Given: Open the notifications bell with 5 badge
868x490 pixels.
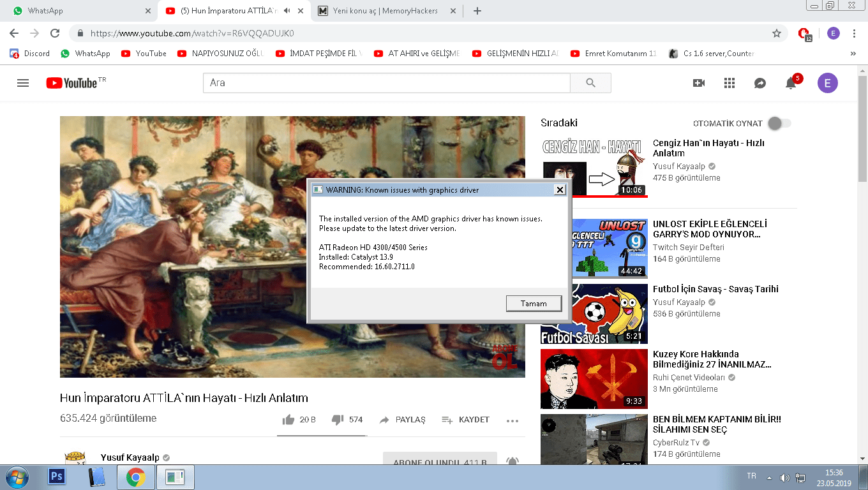Looking at the screenshot, I should pyautogui.click(x=791, y=83).
